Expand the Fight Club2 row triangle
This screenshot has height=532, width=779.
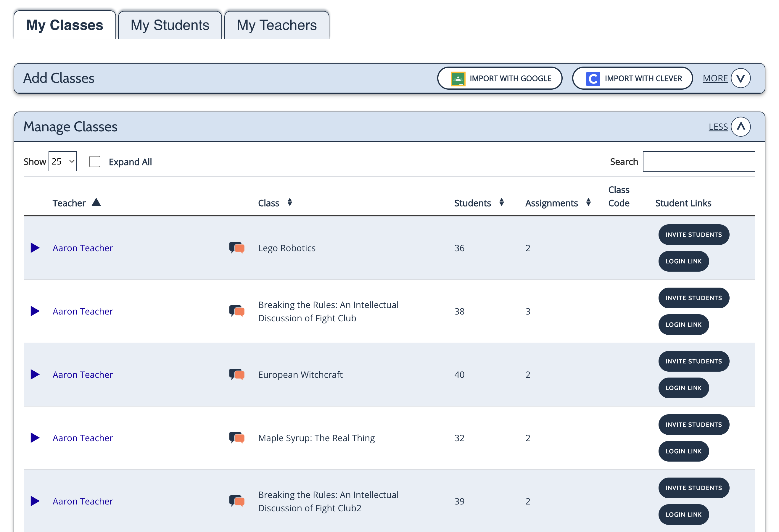35,501
